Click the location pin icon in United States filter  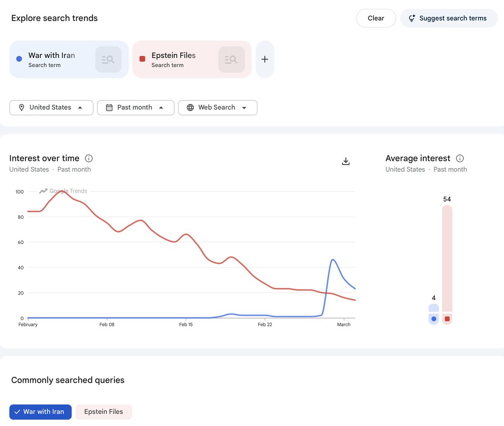(x=21, y=108)
